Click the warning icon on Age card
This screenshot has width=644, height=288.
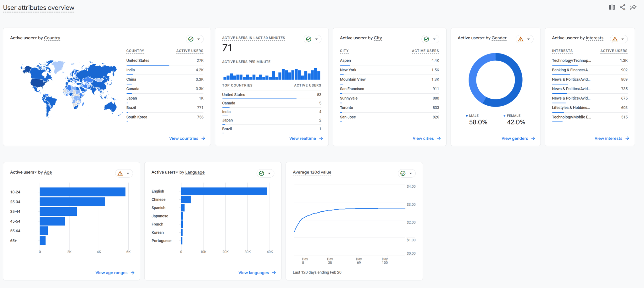pos(119,173)
